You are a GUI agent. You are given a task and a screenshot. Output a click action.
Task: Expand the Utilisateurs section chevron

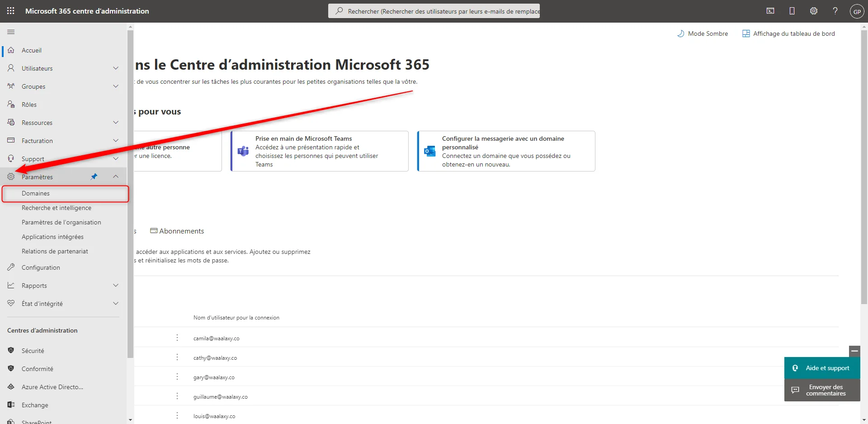(x=116, y=68)
